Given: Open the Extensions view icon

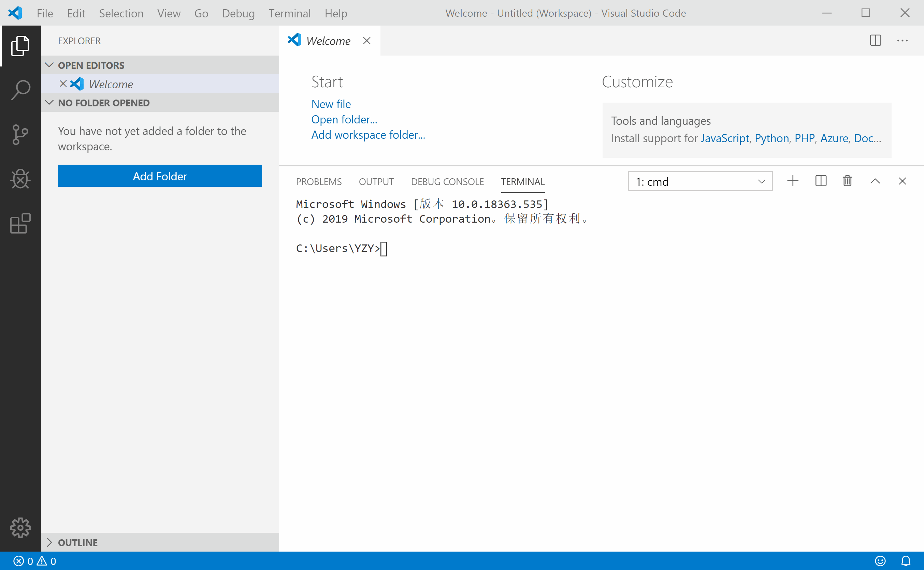Looking at the screenshot, I should click(x=20, y=224).
